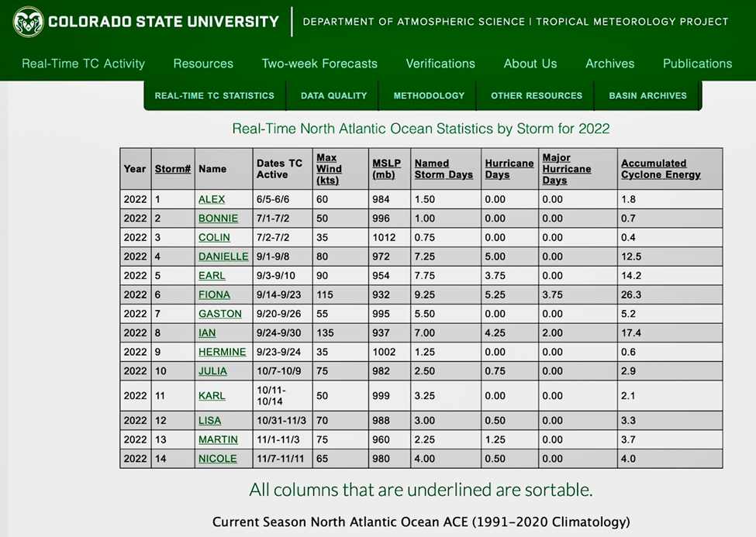Switch to the Data Quality tab
Image resolution: width=756 pixels, height=537 pixels.
pos(333,95)
